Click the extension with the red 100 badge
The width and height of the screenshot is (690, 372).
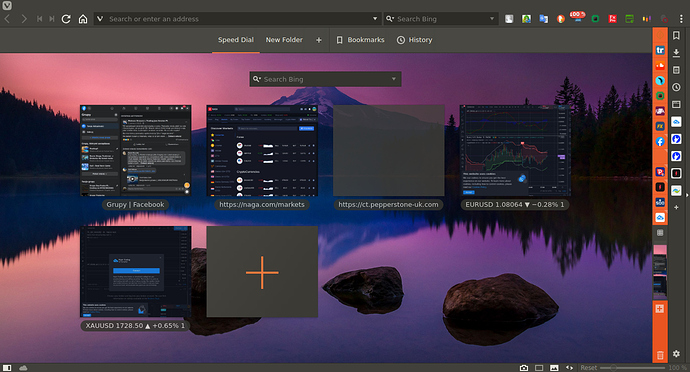click(x=577, y=18)
